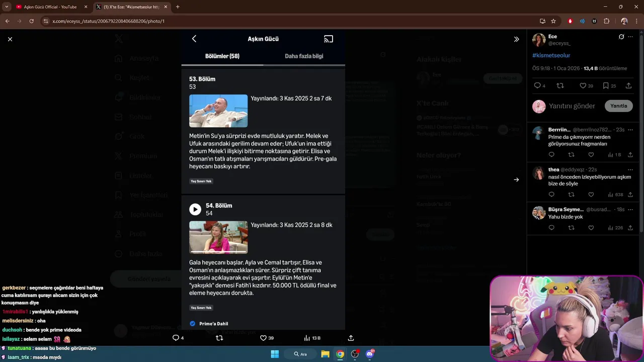Repost Ece's tweet in the side panel
The height and width of the screenshot is (362, 644).
560,86
